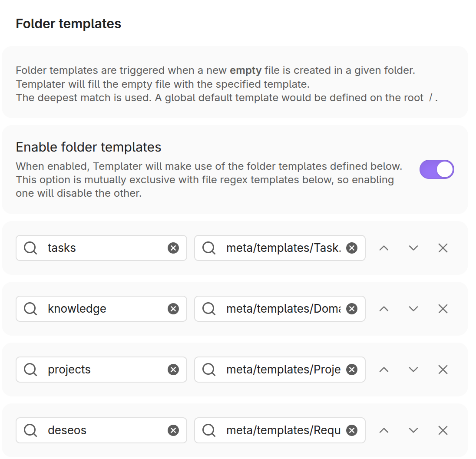Click the magnifier icon in the tasks field
Image resolution: width=476 pixels, height=459 pixels.
pos(30,248)
